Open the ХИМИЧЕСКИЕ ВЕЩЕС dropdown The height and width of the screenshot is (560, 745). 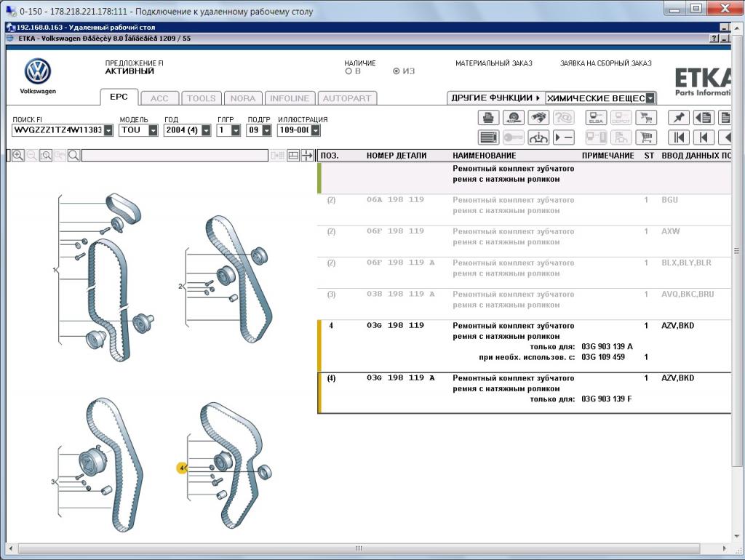(650, 98)
